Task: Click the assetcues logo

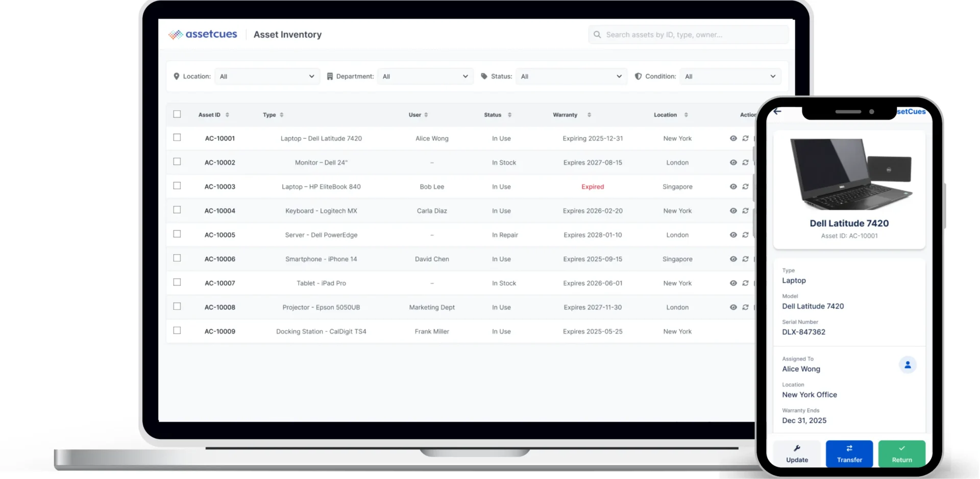Action: (203, 34)
